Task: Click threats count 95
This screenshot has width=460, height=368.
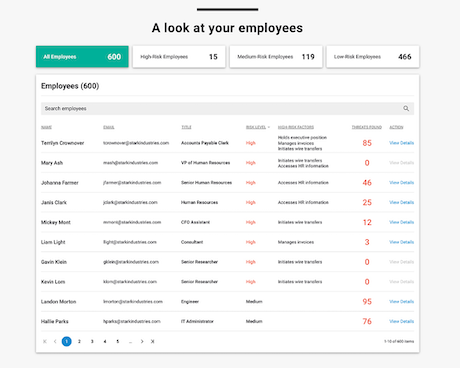Action: pyautogui.click(x=367, y=302)
